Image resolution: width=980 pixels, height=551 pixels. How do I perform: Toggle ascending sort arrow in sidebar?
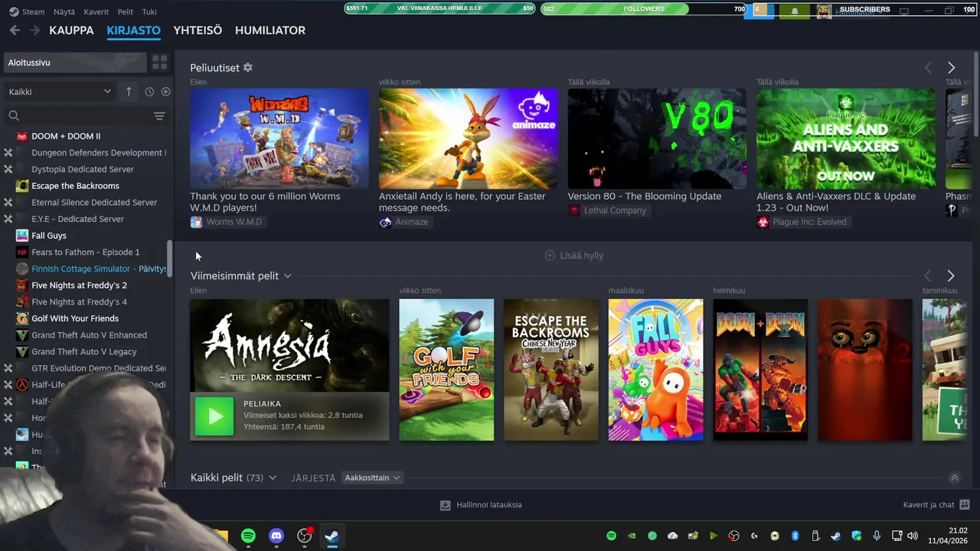coord(129,92)
